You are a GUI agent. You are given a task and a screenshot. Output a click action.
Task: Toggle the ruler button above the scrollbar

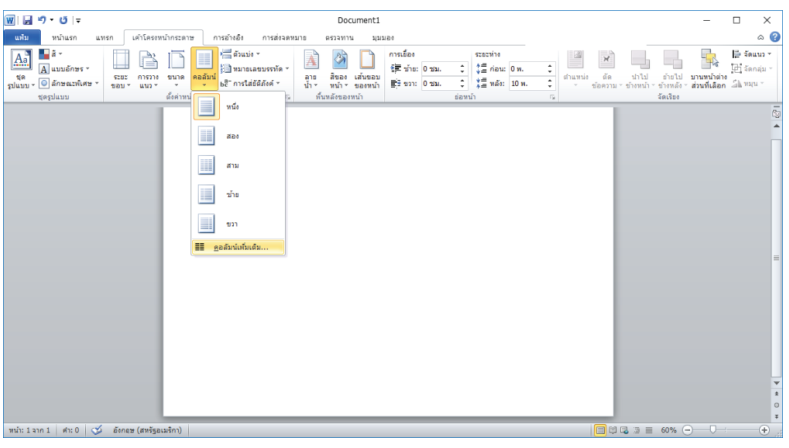point(775,114)
